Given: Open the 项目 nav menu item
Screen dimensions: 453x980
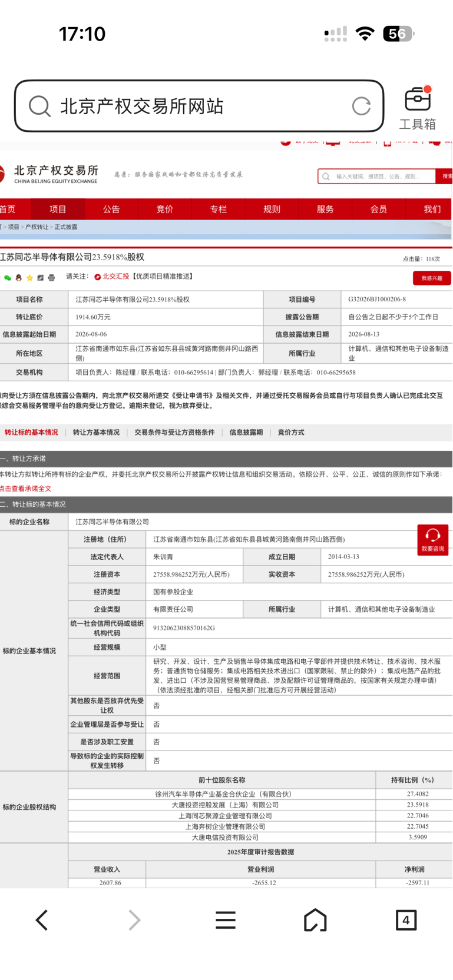Looking at the screenshot, I should [58, 210].
